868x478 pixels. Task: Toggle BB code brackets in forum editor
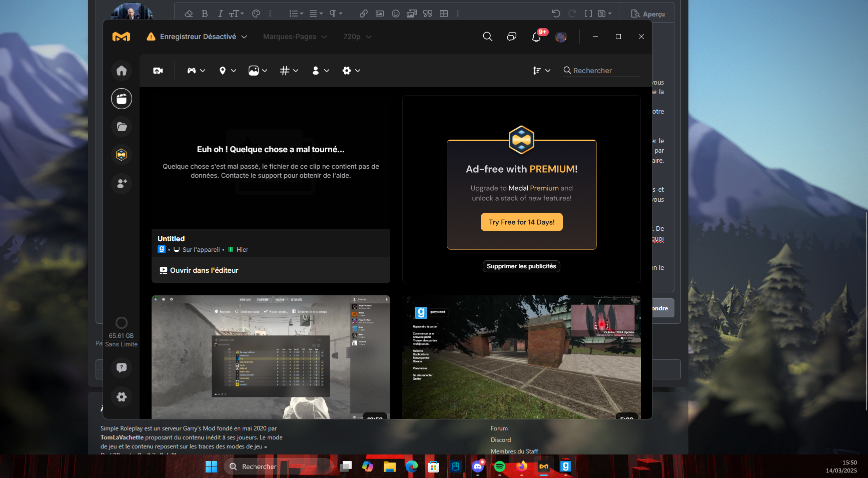coord(588,14)
